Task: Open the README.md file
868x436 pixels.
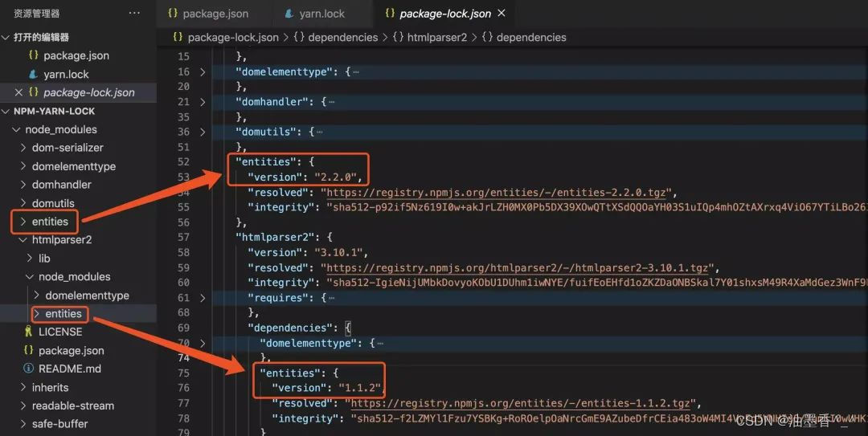Action: (70, 369)
